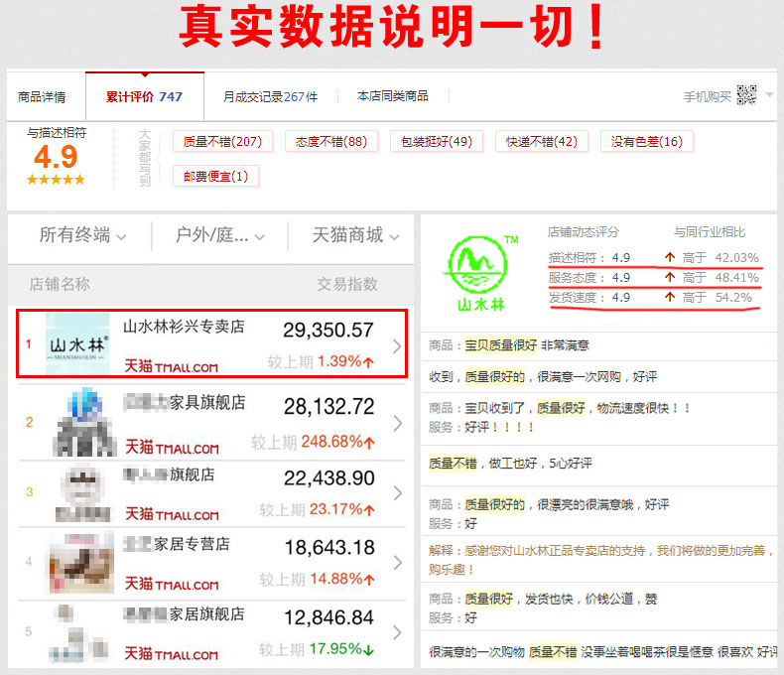Image resolution: width=784 pixels, height=675 pixels.
Task: Click rank 4 家居专营店 thumbnail
Action: click(x=81, y=563)
